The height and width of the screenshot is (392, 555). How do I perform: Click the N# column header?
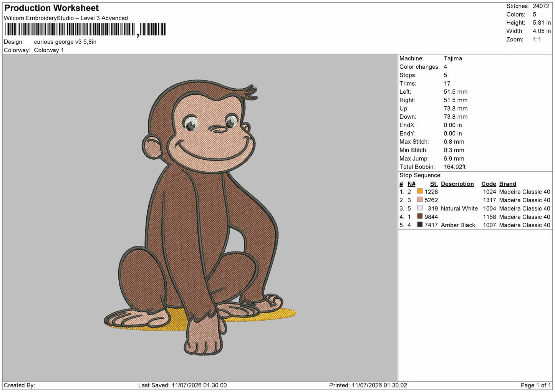(x=411, y=184)
